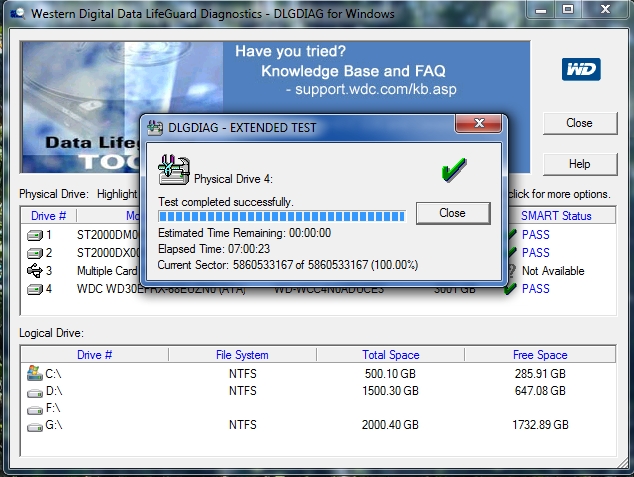Select physical drive 1 disk icon
The width and height of the screenshot is (634, 477).
(35, 235)
